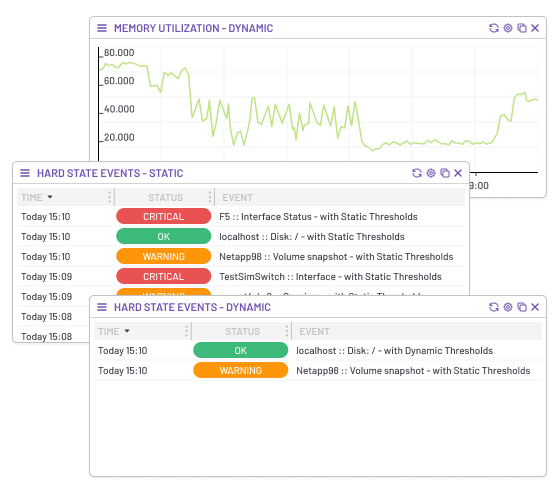Open hamburger menu of Hard State Events - Static
558x493 pixels.
(25, 173)
